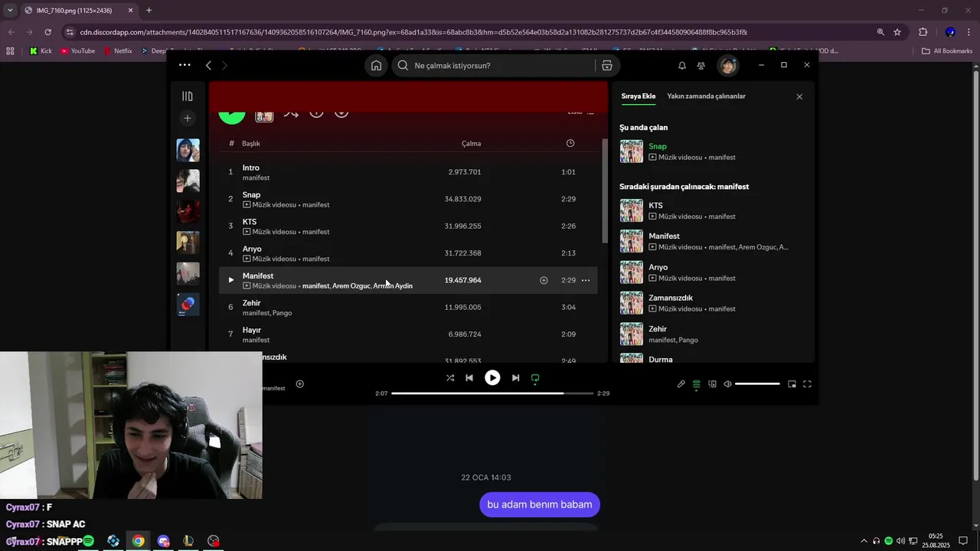Select Hayır track row

coord(408,334)
